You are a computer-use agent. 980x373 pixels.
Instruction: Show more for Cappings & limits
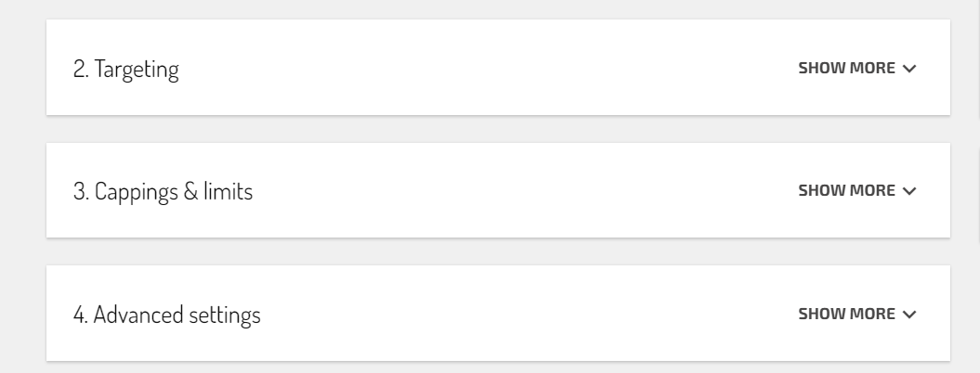pyautogui.click(x=856, y=190)
